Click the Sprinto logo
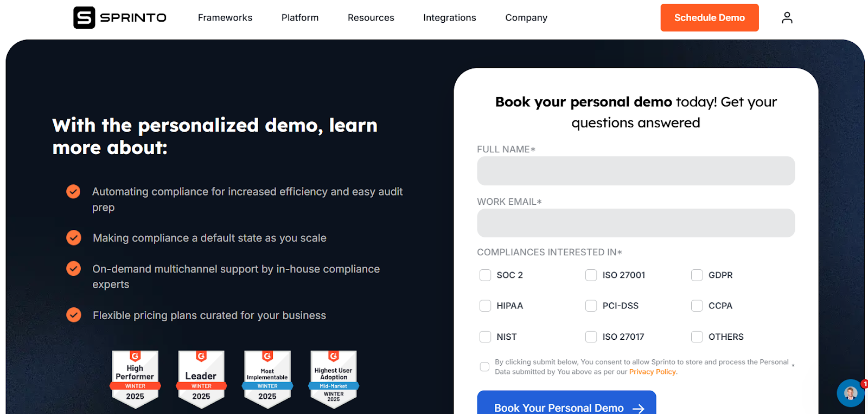 pos(120,17)
